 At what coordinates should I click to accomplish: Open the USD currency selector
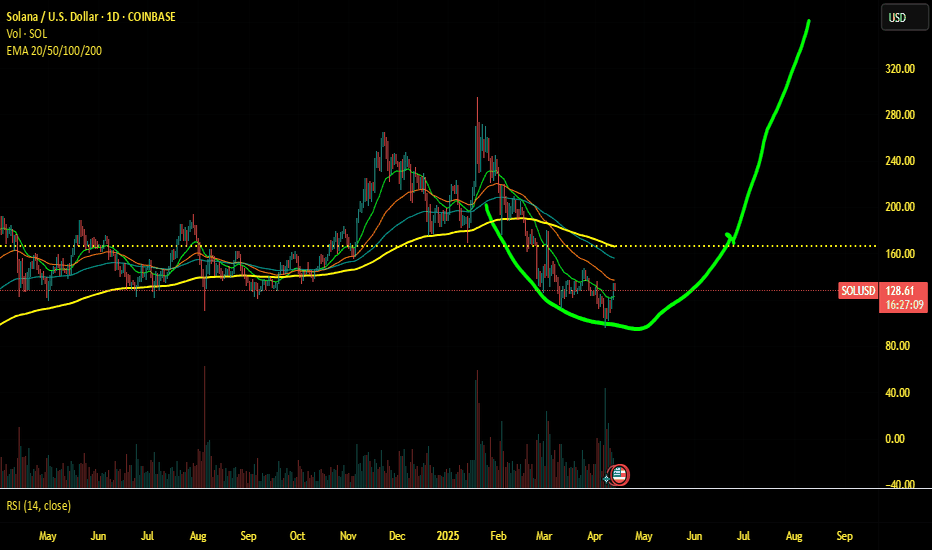pos(904,17)
